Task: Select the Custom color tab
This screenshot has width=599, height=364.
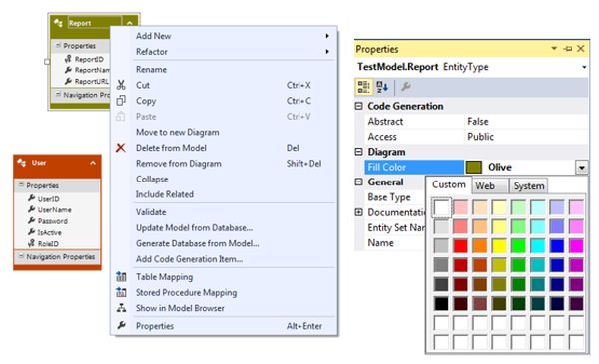Action: pos(449,184)
